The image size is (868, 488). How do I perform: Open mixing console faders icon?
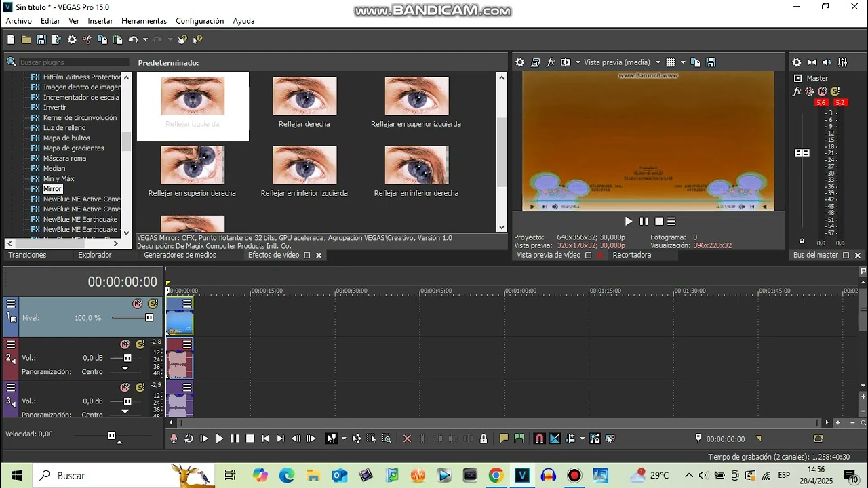click(843, 62)
